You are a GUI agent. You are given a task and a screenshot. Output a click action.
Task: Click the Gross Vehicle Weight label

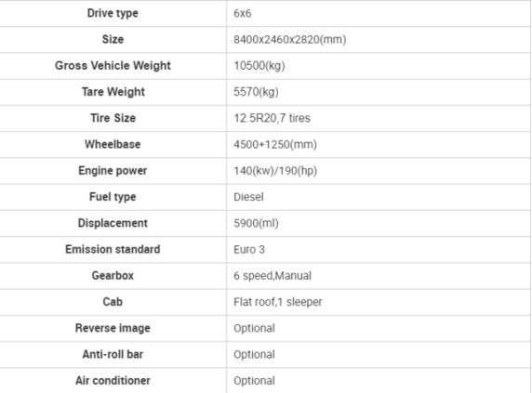point(113,65)
